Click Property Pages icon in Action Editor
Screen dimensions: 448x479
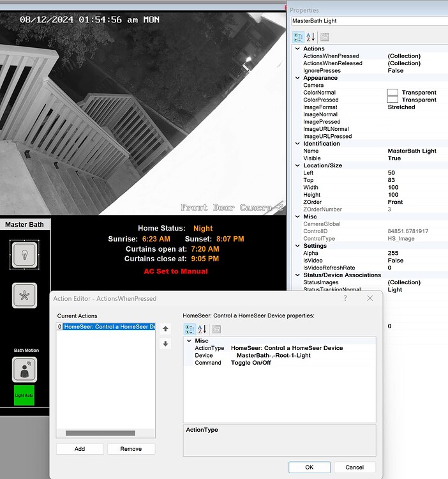pyautogui.click(x=216, y=329)
